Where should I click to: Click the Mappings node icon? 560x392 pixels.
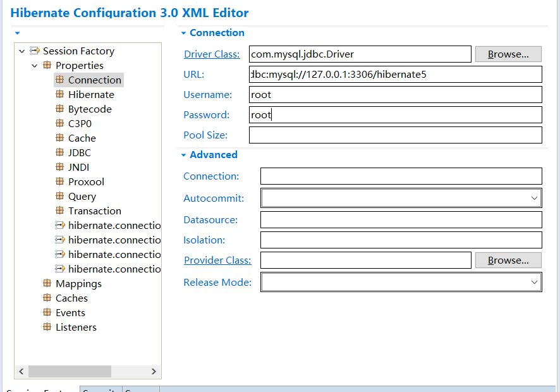point(47,283)
